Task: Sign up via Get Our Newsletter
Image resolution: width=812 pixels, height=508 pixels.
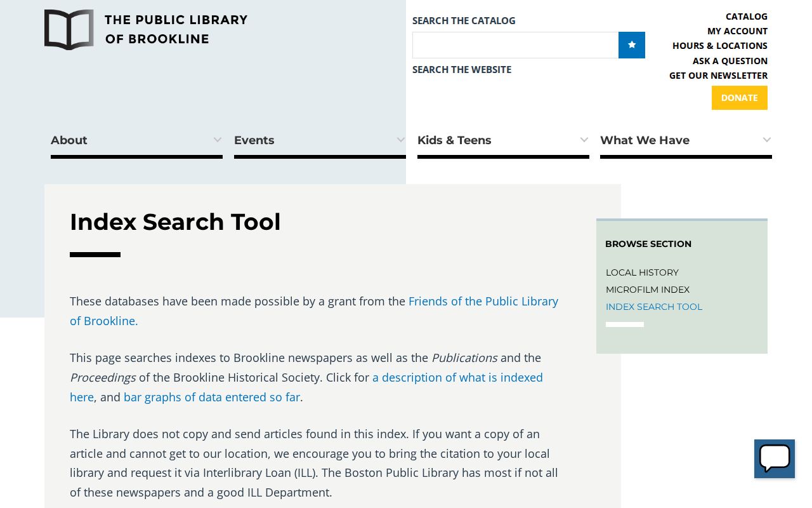Action: pyautogui.click(x=718, y=76)
